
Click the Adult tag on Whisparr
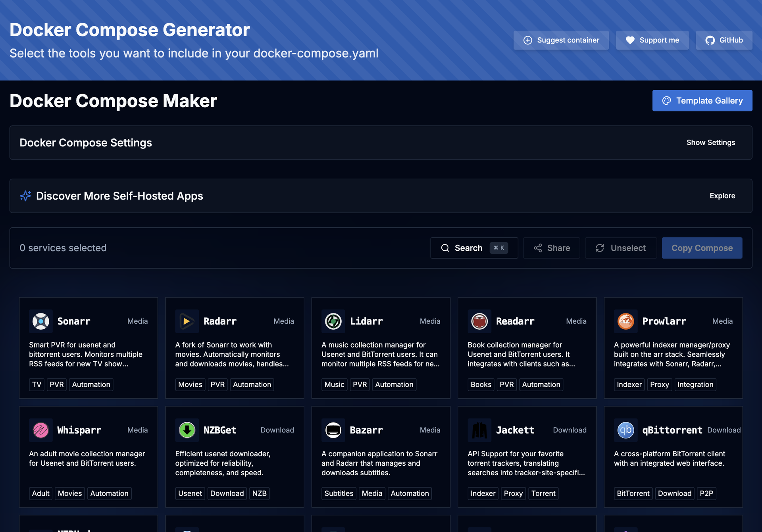pyautogui.click(x=40, y=493)
